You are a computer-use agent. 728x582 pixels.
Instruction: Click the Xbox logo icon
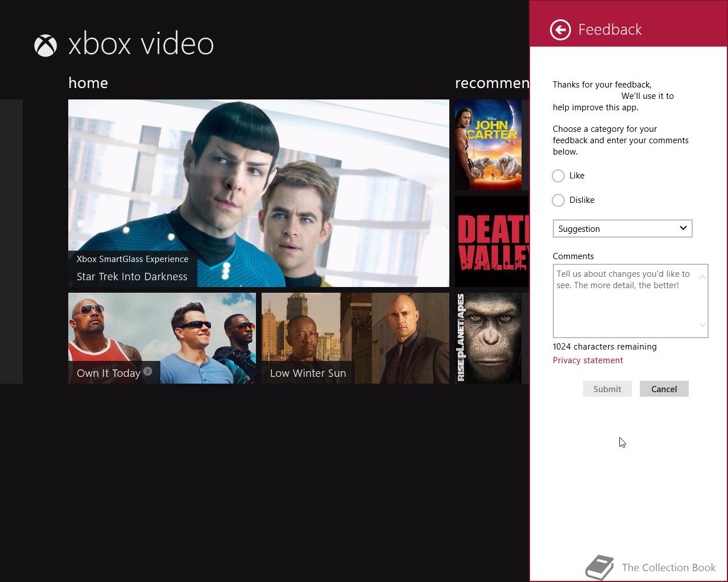pos(45,45)
